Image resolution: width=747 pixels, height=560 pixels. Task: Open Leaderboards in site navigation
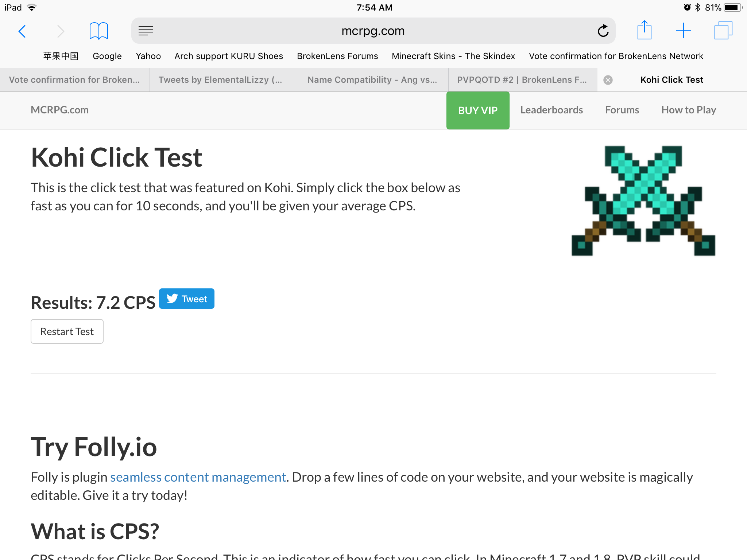point(551,110)
